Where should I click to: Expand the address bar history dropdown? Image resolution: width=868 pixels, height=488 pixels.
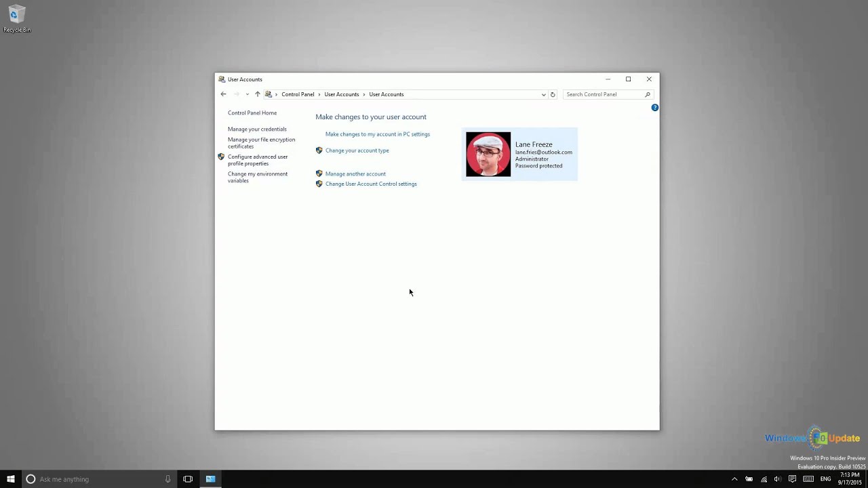tap(543, 94)
